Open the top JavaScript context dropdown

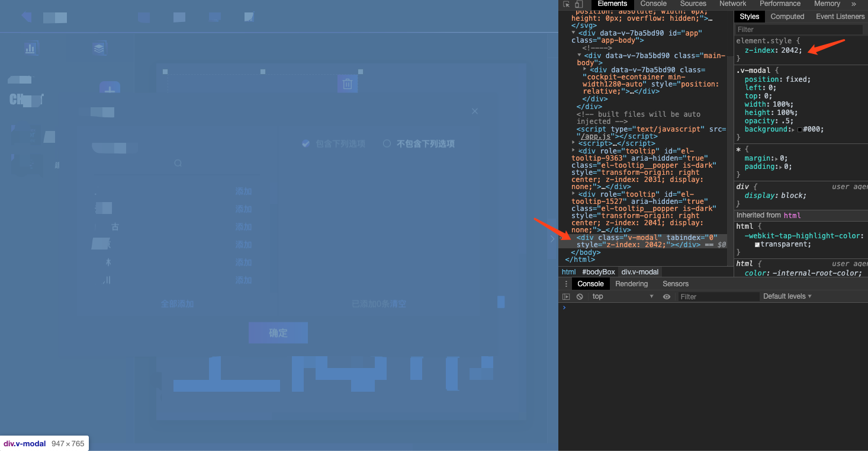622,296
